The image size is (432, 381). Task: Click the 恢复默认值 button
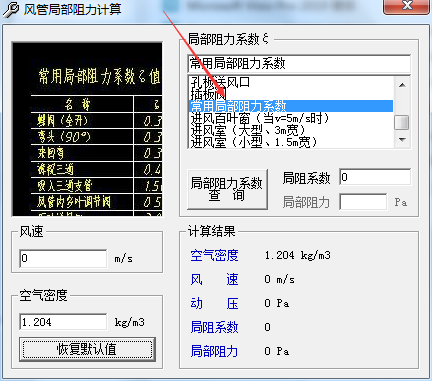pyautogui.click(x=87, y=349)
